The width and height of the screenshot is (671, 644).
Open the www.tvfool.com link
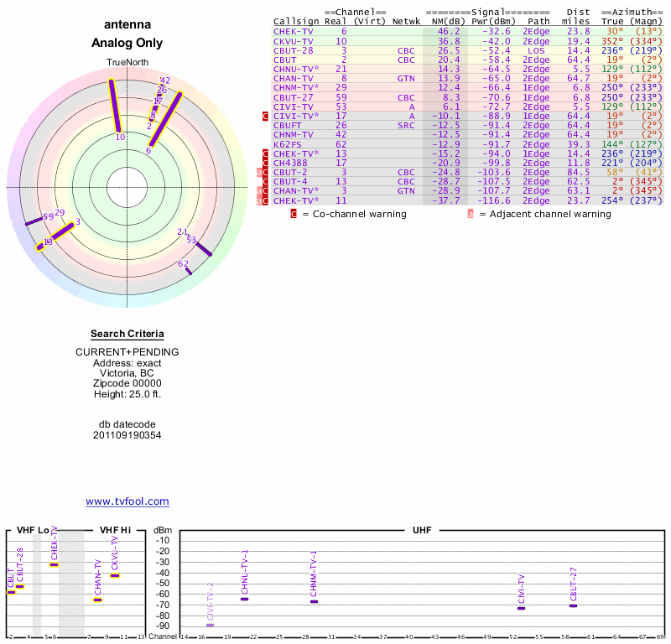click(127, 501)
